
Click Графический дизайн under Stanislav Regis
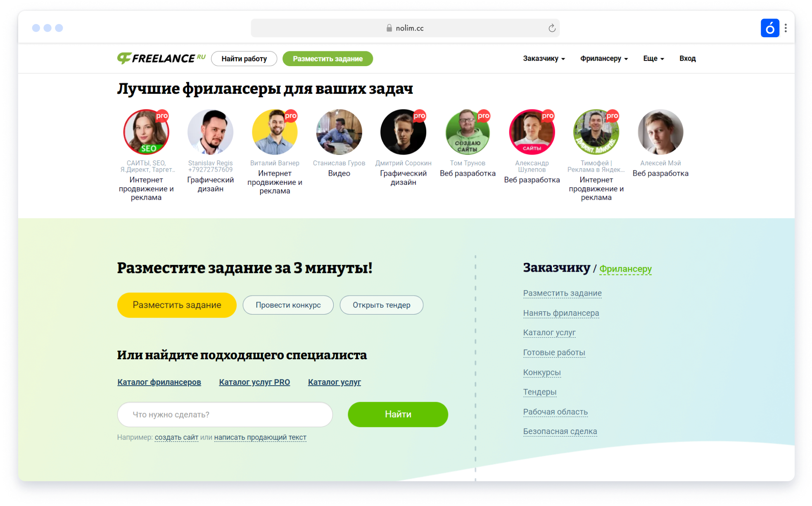[210, 184]
